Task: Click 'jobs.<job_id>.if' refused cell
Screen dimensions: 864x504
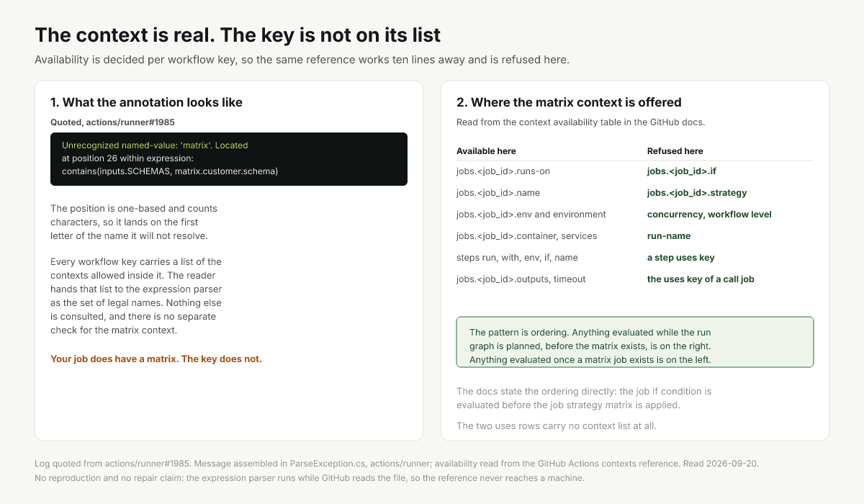Action: [x=682, y=171]
